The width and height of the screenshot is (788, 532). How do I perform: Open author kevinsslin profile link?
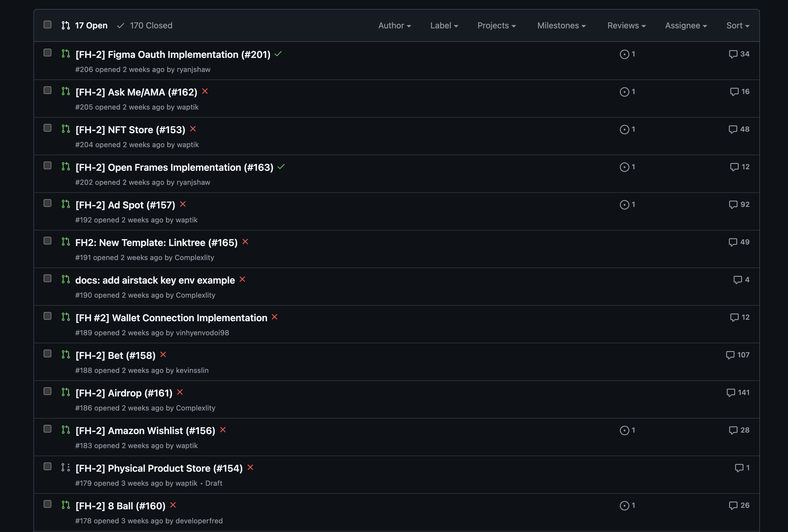(x=192, y=370)
